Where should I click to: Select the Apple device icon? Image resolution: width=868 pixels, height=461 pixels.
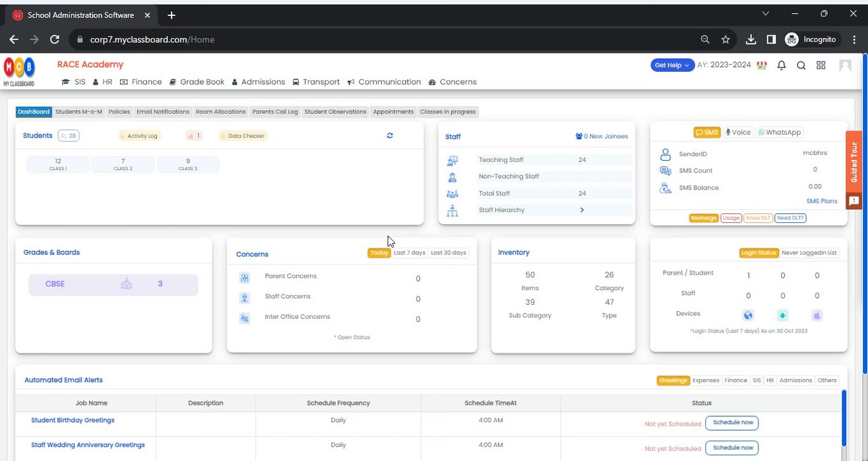817,315
